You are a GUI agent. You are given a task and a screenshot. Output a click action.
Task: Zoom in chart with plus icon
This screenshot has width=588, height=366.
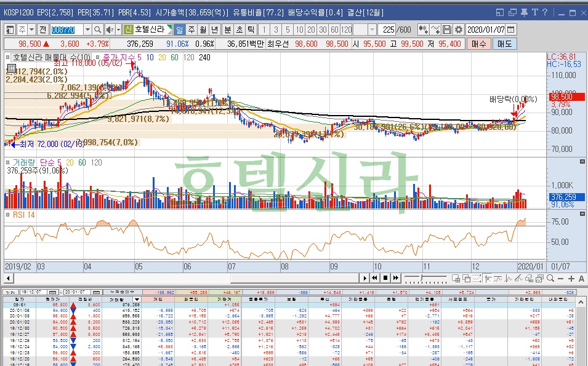tap(571, 279)
